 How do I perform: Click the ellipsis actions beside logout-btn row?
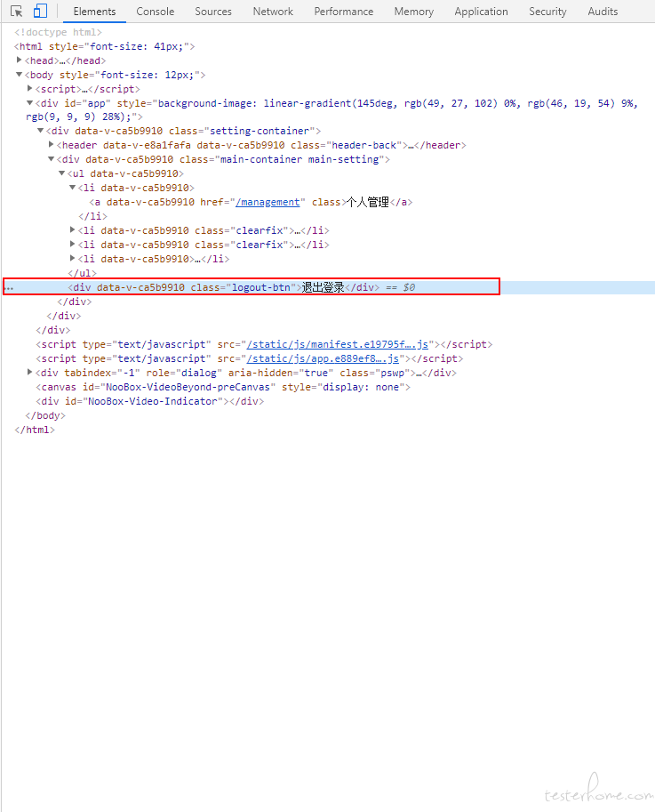tap(8, 288)
